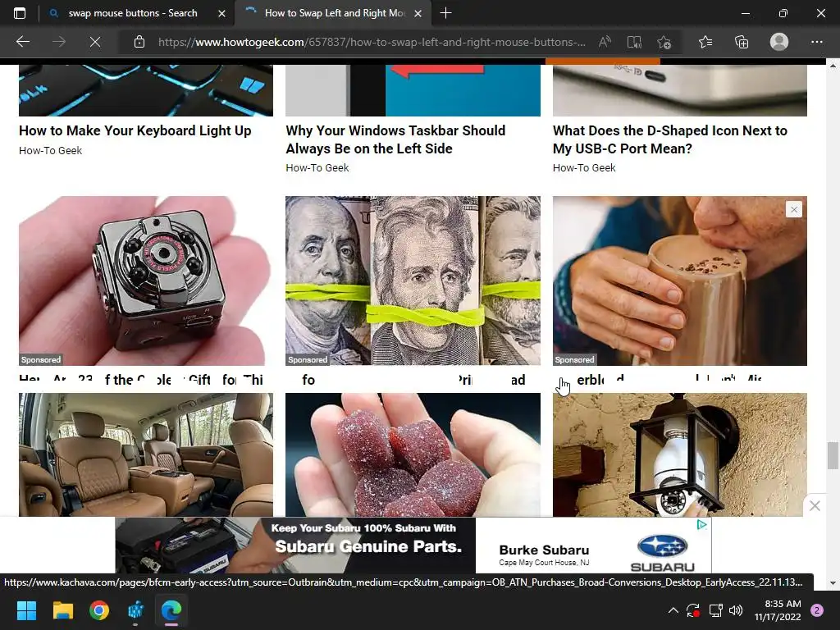Open the red gummies ad image
Image resolution: width=840 pixels, height=630 pixels.
click(x=413, y=454)
